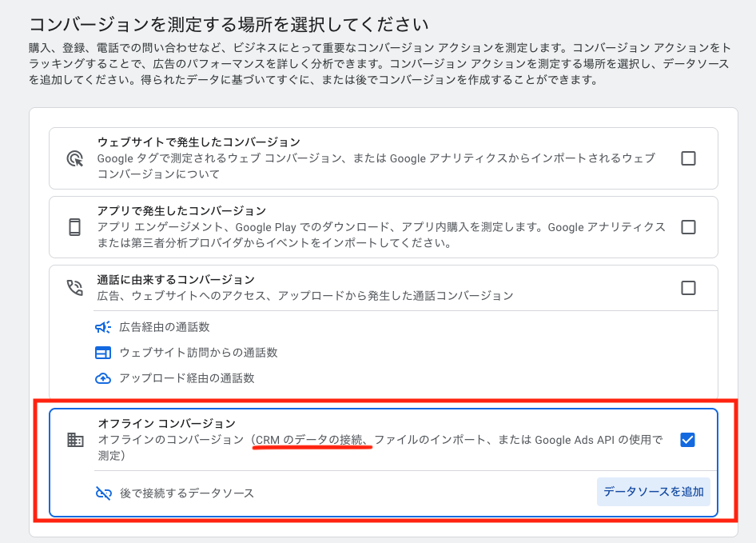This screenshot has height=543, width=756.
Task: Enable the ウェブサイトで発生したコンバージョン checkbox
Action: coord(688,158)
